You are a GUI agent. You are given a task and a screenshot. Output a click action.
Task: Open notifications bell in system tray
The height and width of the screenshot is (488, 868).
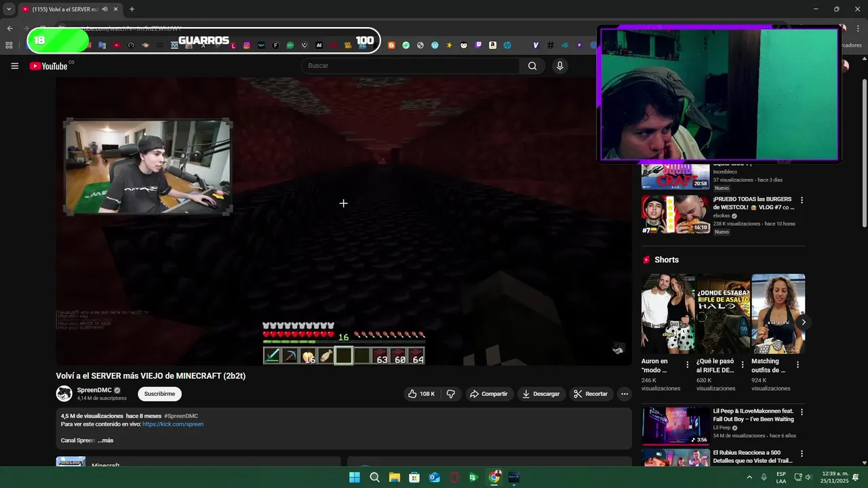pos(856,477)
